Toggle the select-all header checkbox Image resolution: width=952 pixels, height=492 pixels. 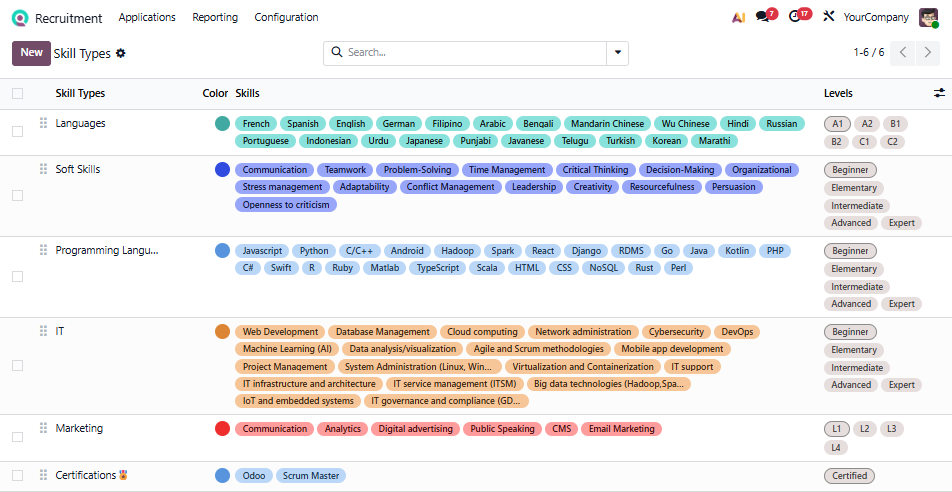click(x=17, y=93)
